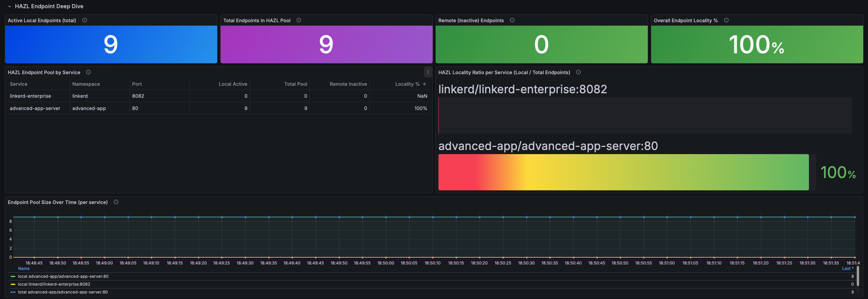Collapse the HAZL Endpoint Deep Dive row

click(10, 6)
